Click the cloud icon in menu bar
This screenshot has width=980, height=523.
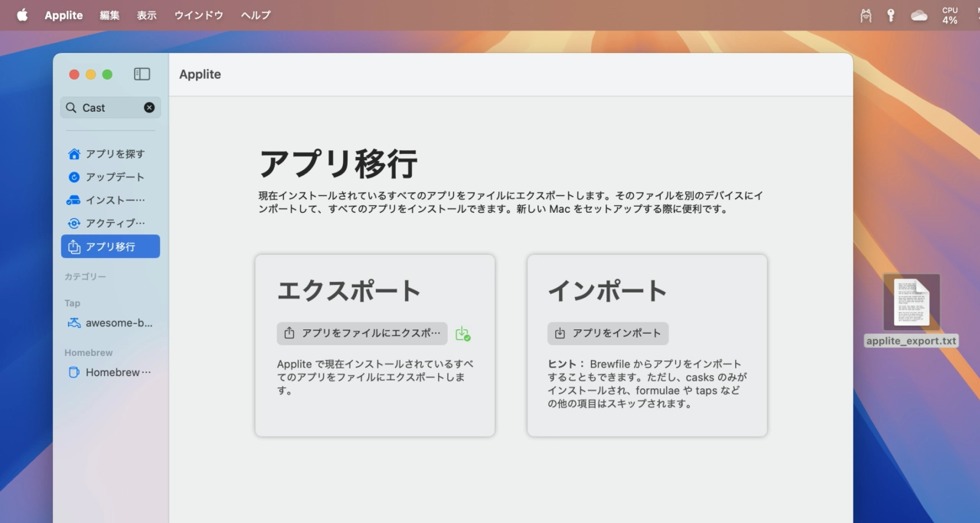click(919, 15)
